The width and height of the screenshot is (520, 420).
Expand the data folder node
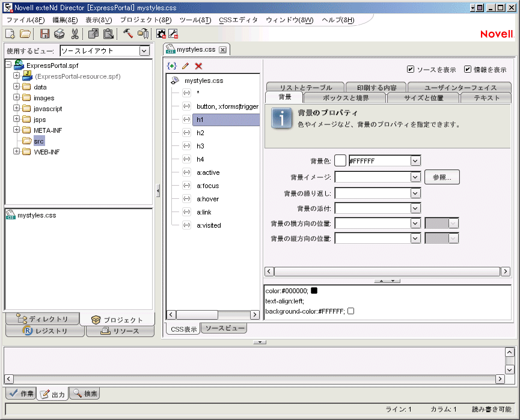coord(16,86)
